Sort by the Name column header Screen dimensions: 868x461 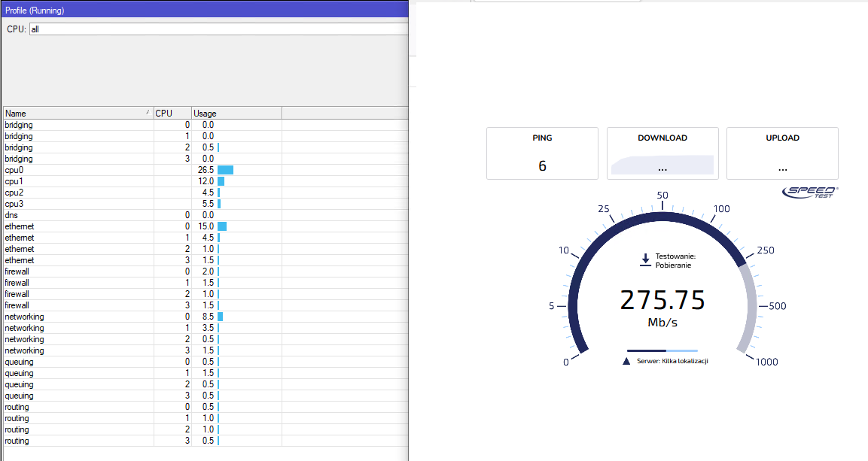pos(78,114)
